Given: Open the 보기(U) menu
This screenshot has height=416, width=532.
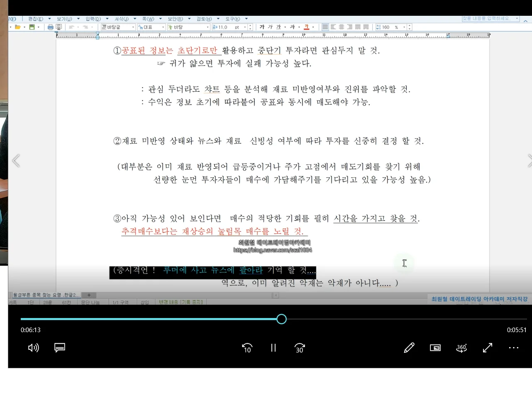Looking at the screenshot, I should (x=64, y=19).
